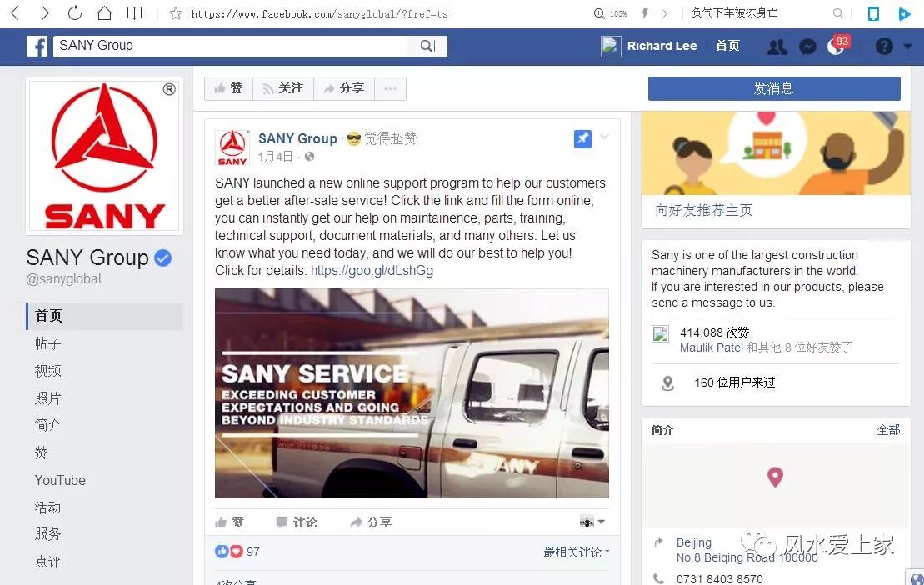Click the browser reload icon
924x585 pixels.
tap(75, 13)
